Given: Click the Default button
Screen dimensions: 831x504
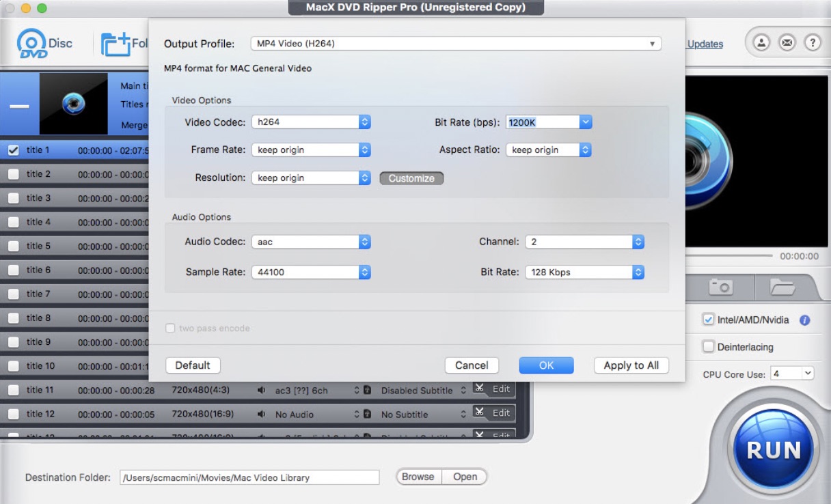Looking at the screenshot, I should pos(193,365).
